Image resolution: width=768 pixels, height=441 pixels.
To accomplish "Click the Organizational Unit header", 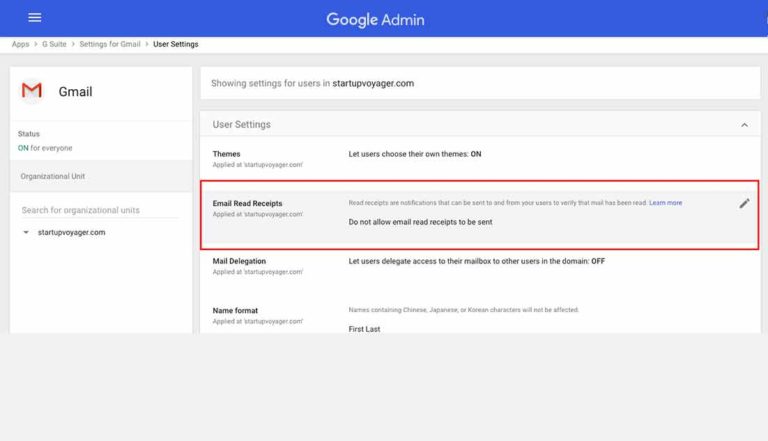I will tap(101, 176).
